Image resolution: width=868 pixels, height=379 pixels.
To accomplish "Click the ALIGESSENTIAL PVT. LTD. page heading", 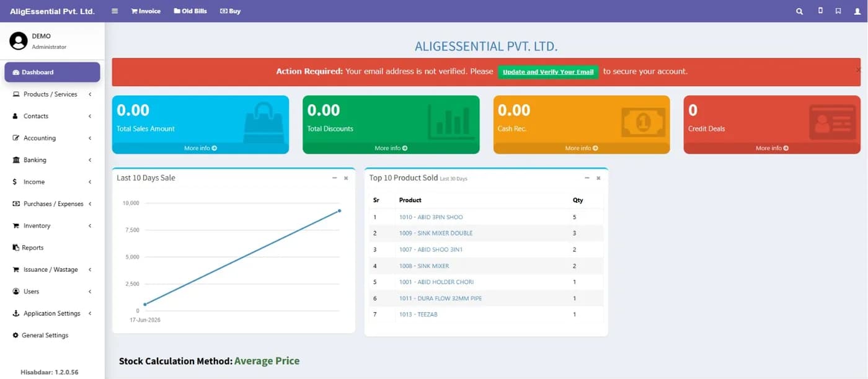I will (486, 47).
